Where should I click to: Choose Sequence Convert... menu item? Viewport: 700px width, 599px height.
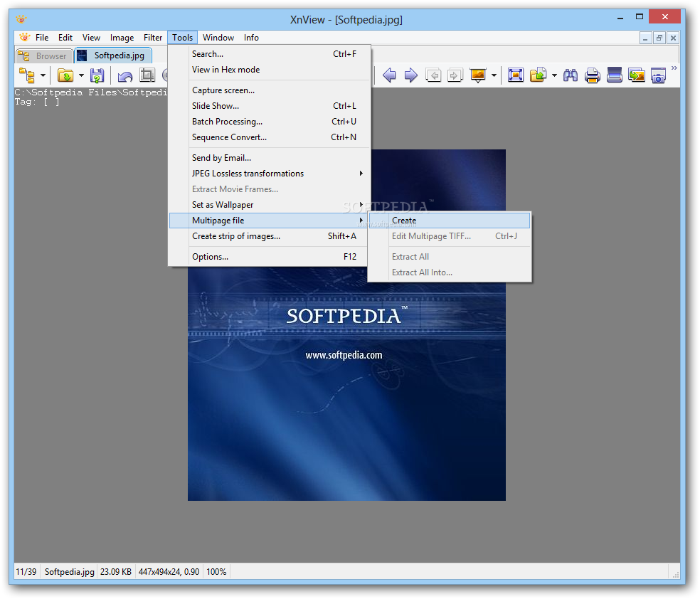pos(270,137)
